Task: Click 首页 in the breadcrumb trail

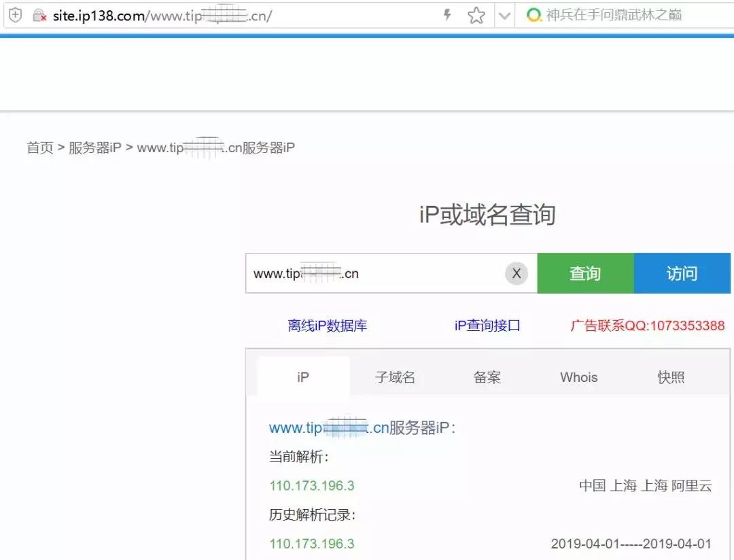Action: pos(38,148)
